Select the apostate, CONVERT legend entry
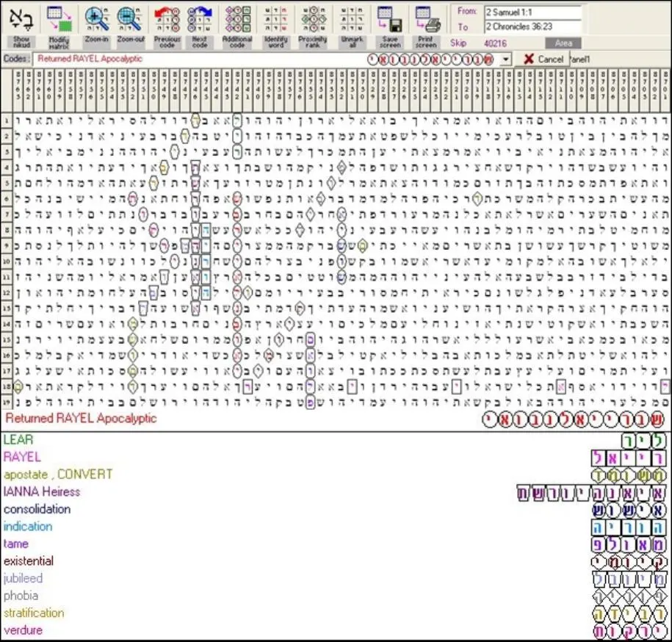 58,475
